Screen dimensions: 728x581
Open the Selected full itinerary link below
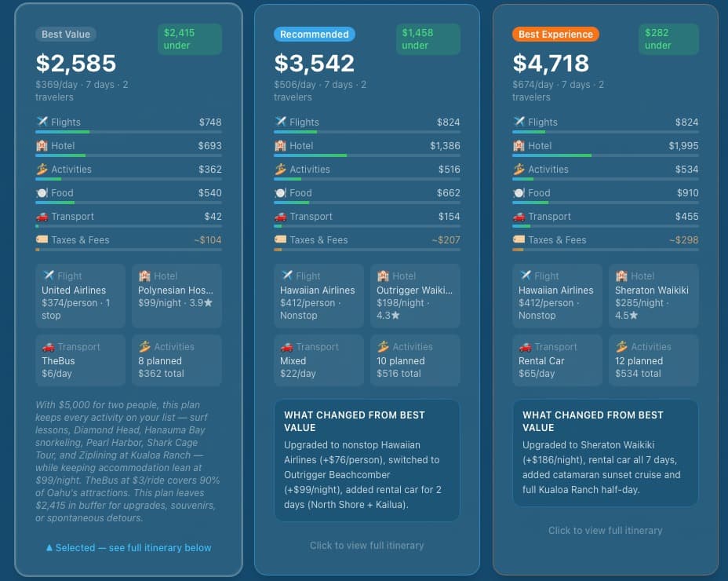pyautogui.click(x=129, y=547)
